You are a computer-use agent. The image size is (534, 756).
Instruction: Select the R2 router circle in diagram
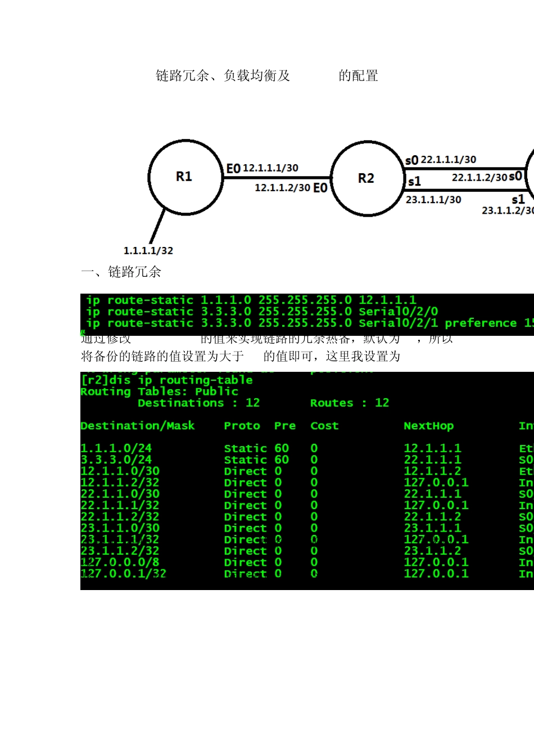(368, 179)
